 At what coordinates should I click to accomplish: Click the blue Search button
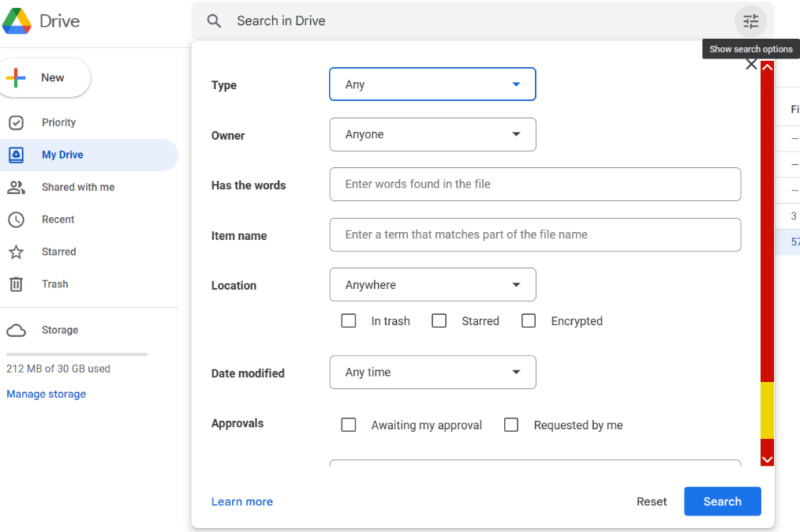click(x=723, y=502)
